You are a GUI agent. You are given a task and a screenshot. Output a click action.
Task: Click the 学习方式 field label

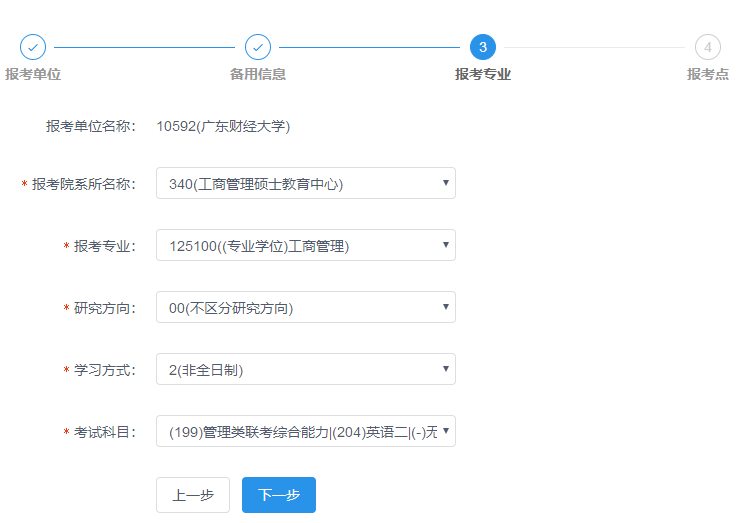pyautogui.click(x=105, y=370)
